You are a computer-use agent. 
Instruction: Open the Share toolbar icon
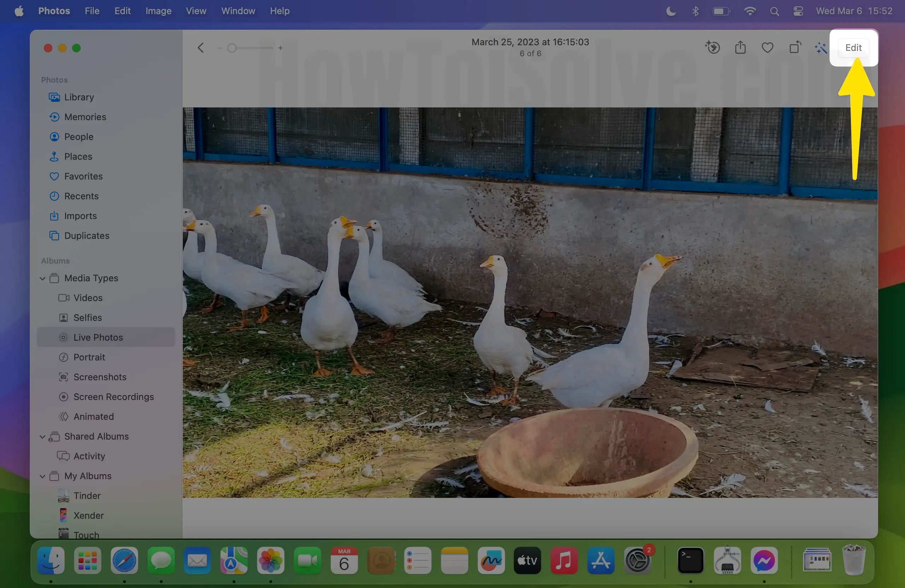click(x=740, y=48)
